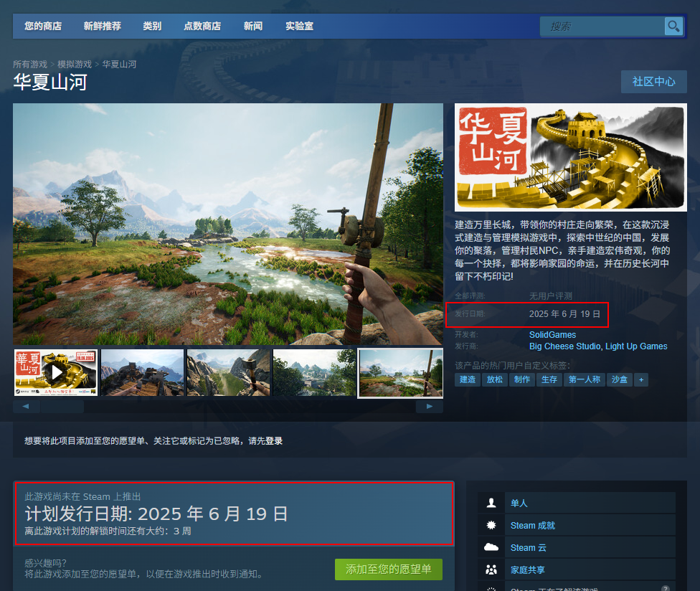Click the next screenshots arrow

coord(430,405)
